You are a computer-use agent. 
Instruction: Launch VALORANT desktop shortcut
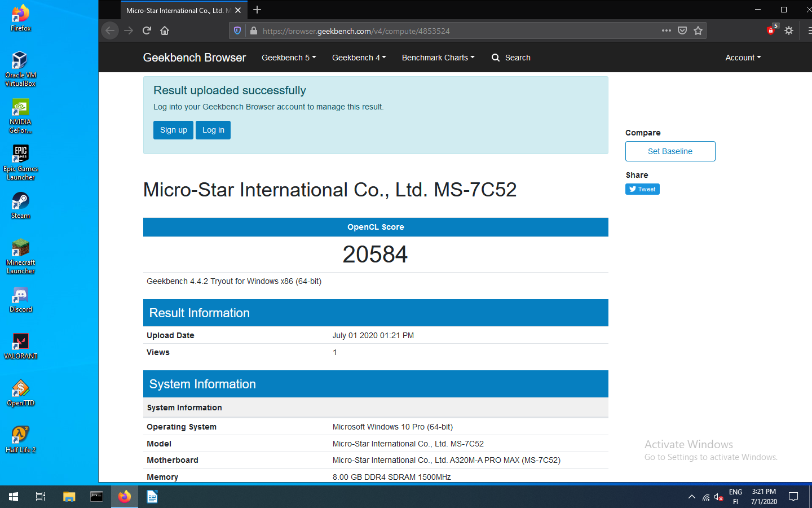click(20, 346)
